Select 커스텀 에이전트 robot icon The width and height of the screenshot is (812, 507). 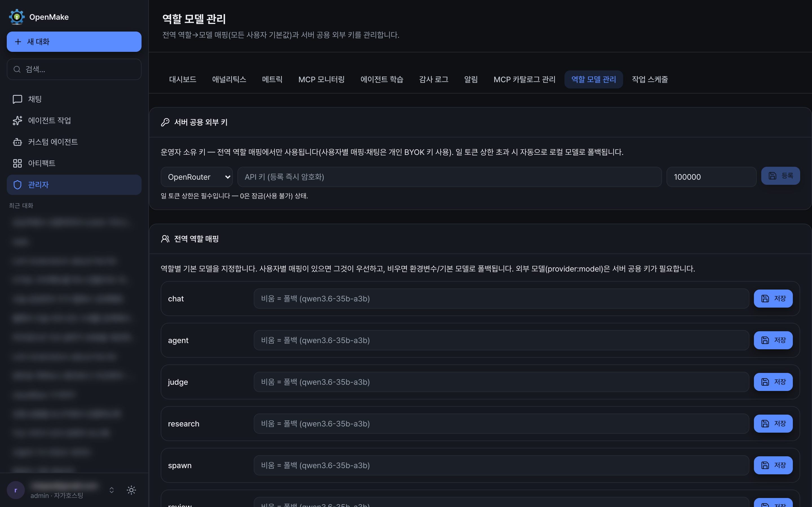17,142
